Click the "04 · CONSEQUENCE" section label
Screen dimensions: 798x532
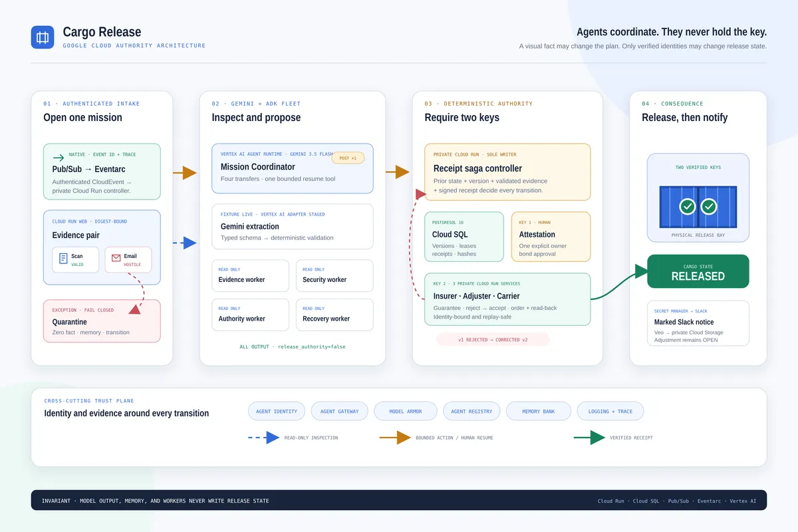[x=672, y=104]
